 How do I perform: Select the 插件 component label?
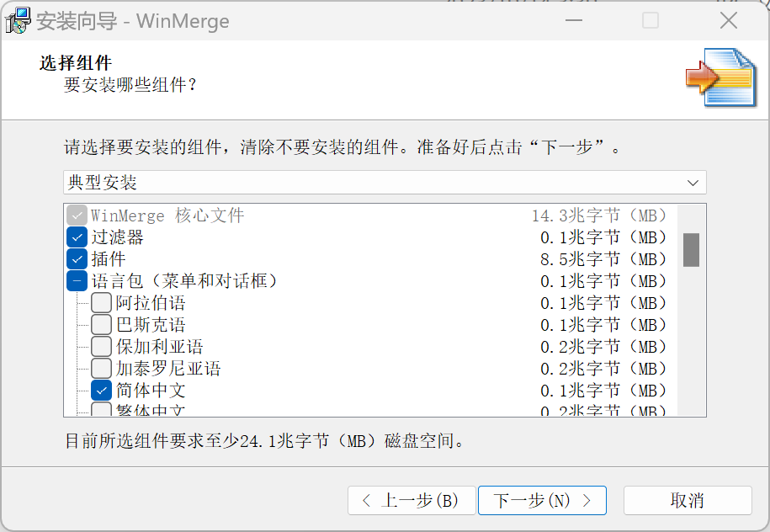(x=109, y=259)
